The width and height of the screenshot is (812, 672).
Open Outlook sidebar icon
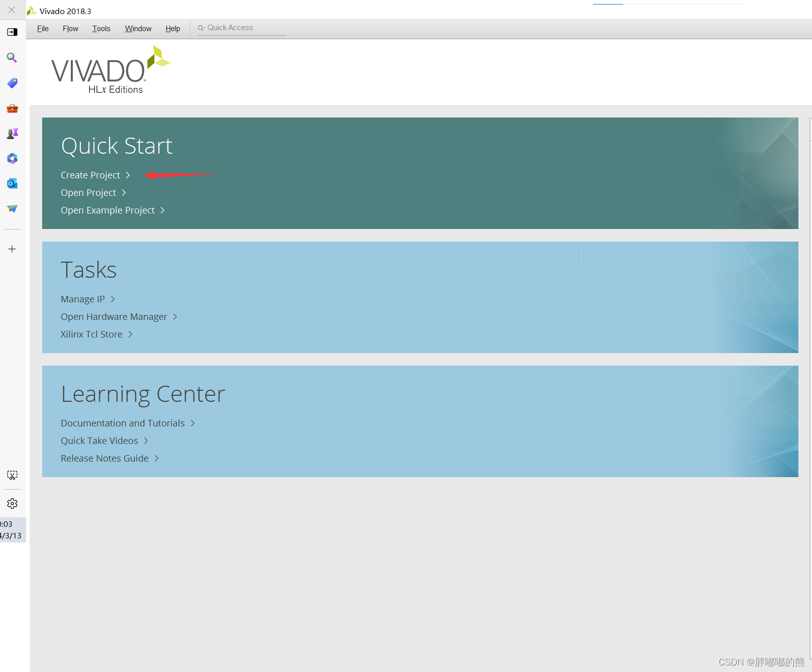tap(12, 184)
